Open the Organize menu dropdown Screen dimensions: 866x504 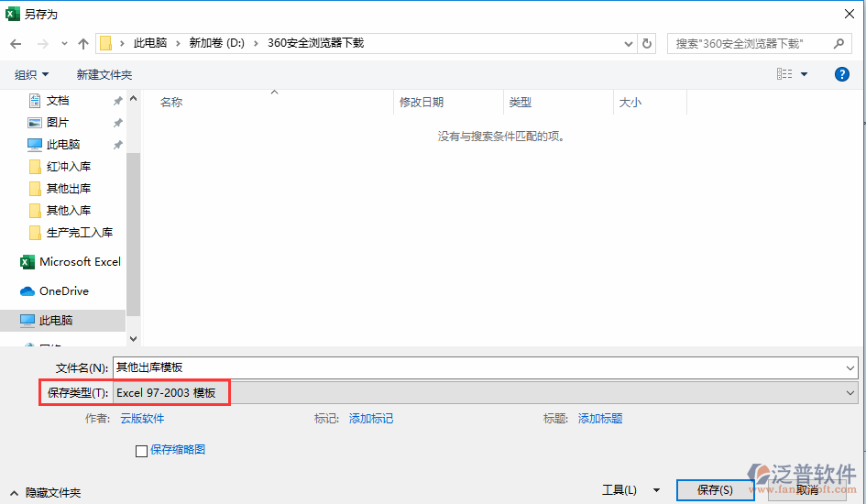click(32, 74)
